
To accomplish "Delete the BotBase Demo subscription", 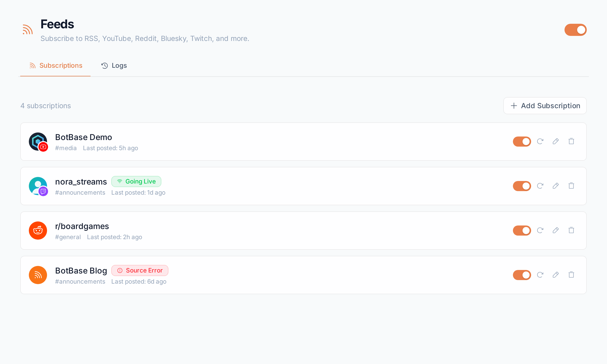I will point(571,141).
